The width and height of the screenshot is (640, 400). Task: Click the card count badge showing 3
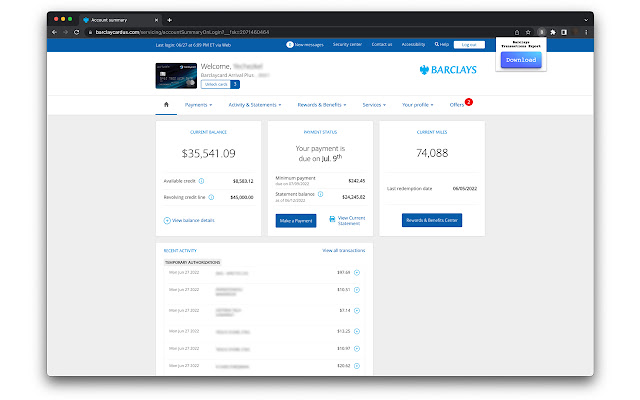[x=235, y=84]
